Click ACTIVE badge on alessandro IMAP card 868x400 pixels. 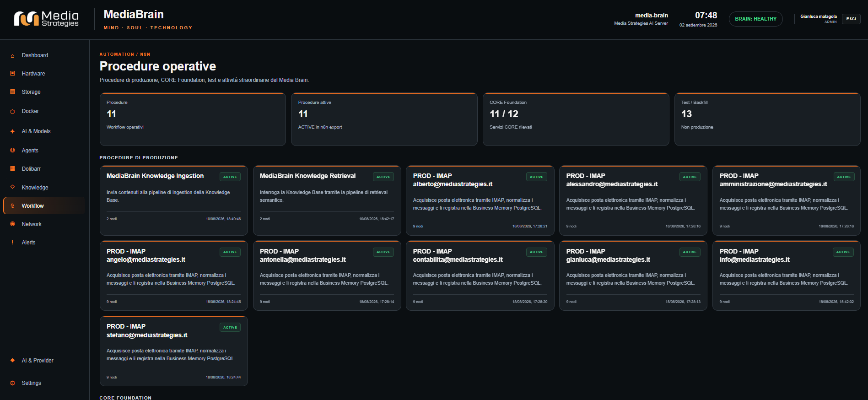coord(690,177)
